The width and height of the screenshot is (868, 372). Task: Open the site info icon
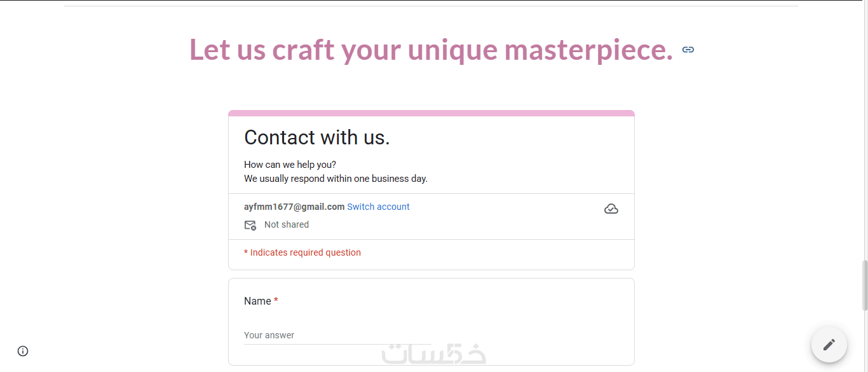(23, 351)
